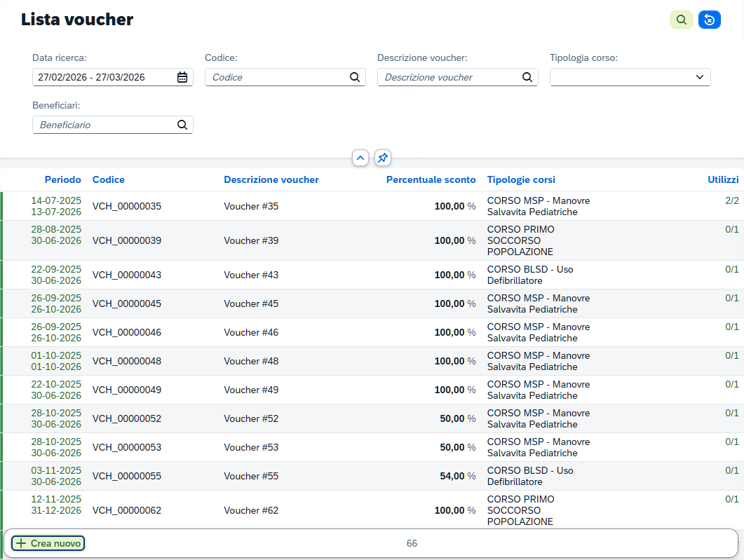744x560 pixels.
Task: Click the Codice column header
Action: [x=109, y=179]
